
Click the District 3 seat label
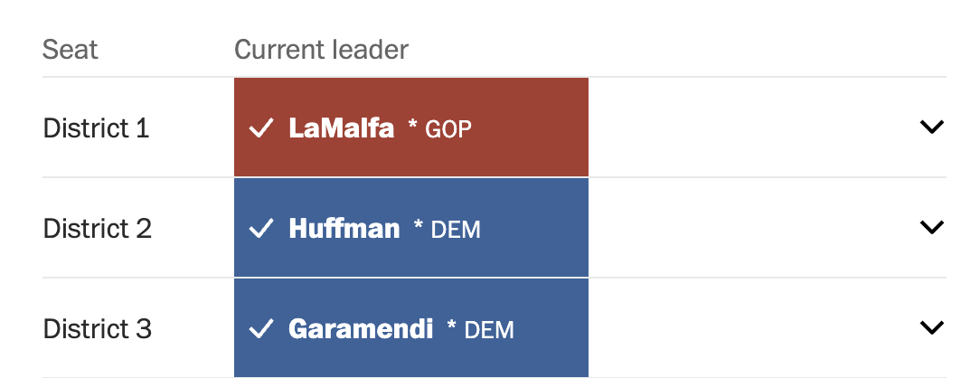pyautogui.click(x=97, y=328)
